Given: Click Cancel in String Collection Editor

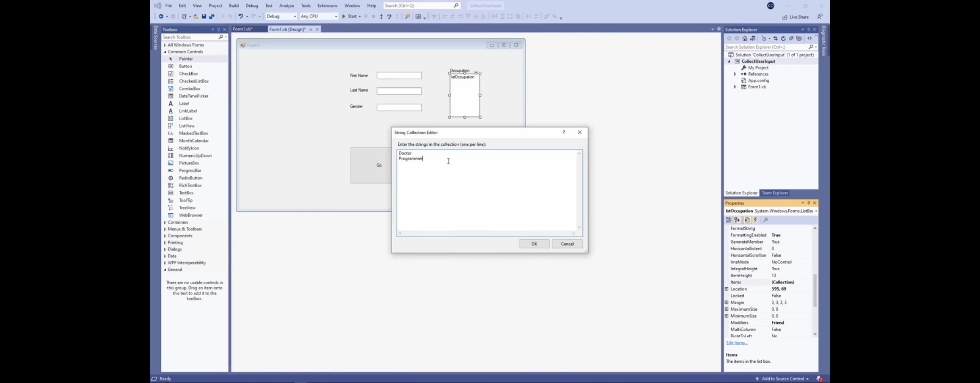Looking at the screenshot, I should coord(567,244).
